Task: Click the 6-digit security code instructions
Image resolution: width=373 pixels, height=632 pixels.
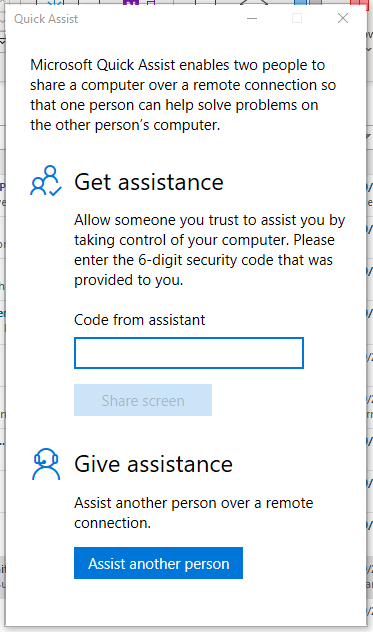Action: pos(210,250)
